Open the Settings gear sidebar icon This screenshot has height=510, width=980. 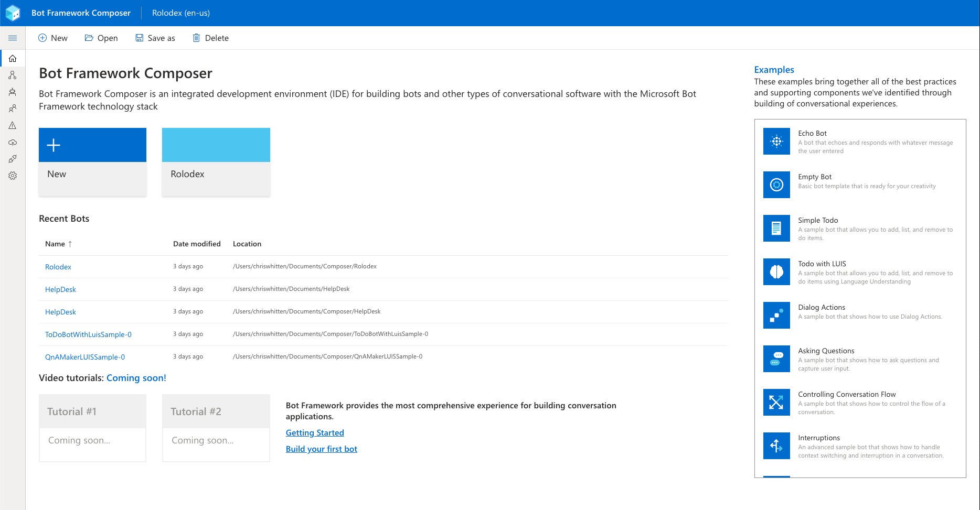click(x=13, y=176)
